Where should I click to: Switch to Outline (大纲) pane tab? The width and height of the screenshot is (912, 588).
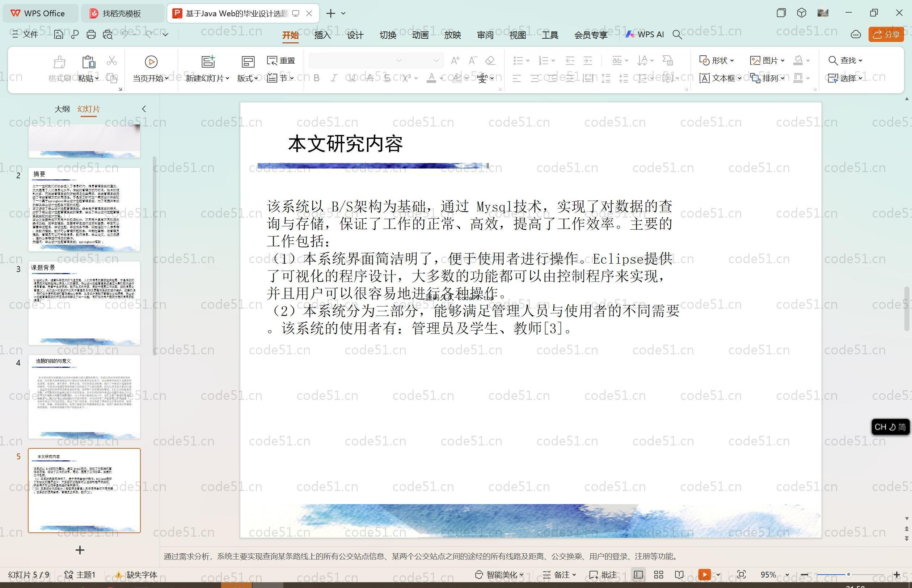click(62, 109)
